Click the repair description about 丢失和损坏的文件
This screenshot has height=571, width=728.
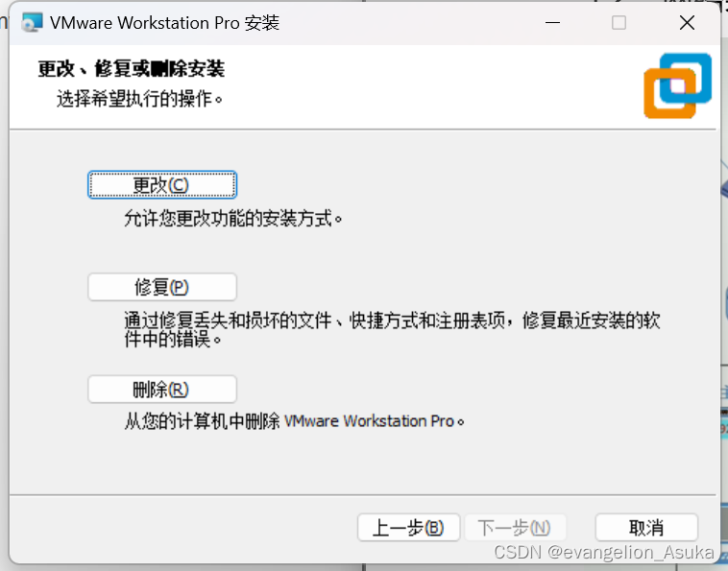tap(392, 330)
